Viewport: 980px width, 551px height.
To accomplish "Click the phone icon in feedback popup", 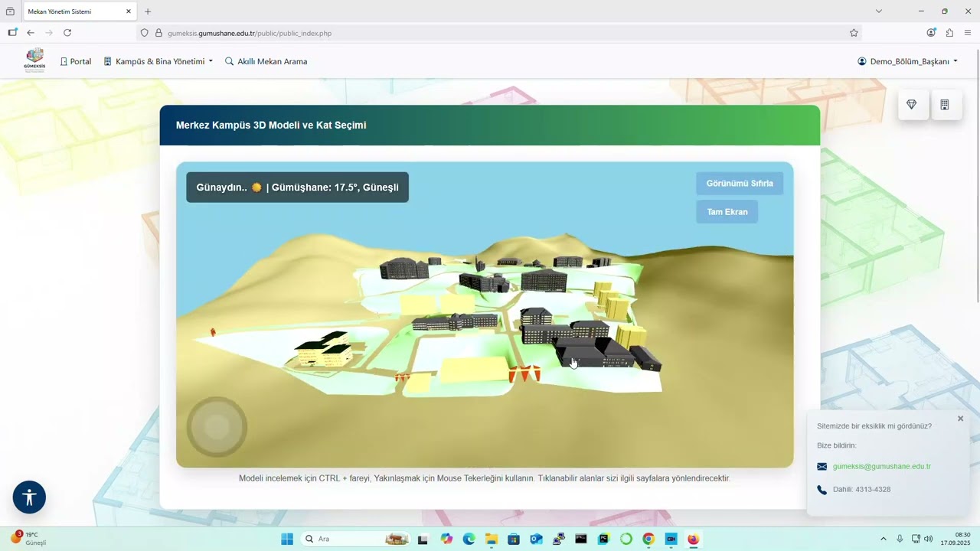I will click(x=822, y=490).
